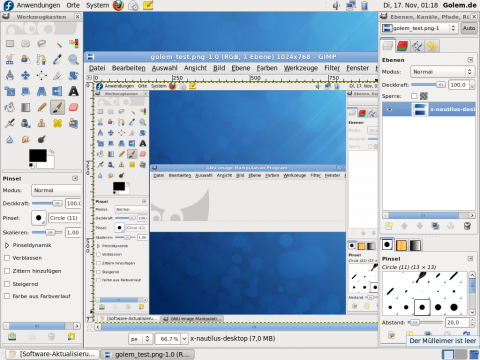Hide the x-nautilus-desktop layer via eye icon
480x360 pixels.
pos(389,109)
